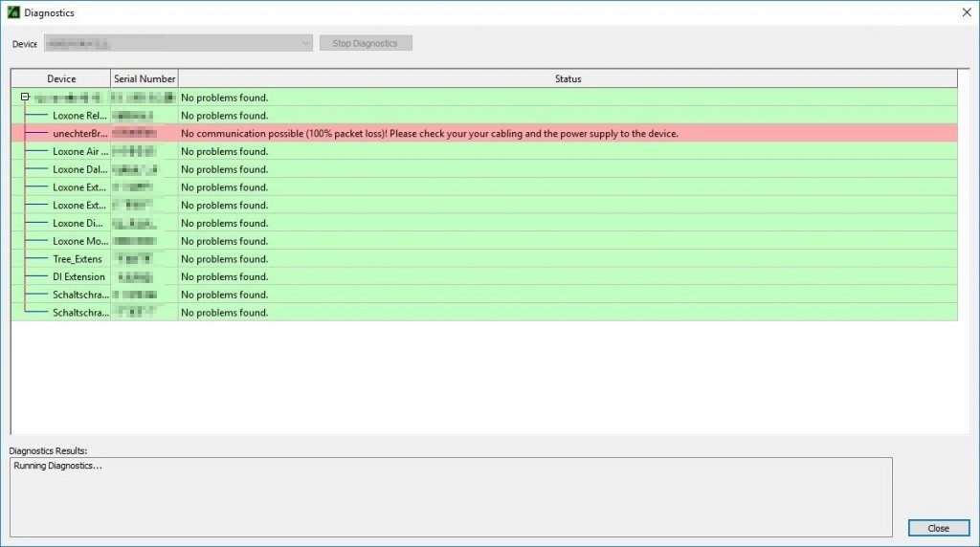Click the Close button at bottom right
980x547 pixels.
click(x=938, y=528)
